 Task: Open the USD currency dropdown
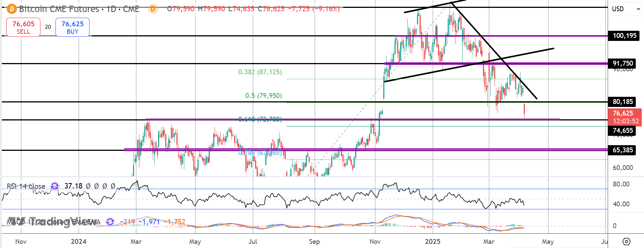point(626,9)
